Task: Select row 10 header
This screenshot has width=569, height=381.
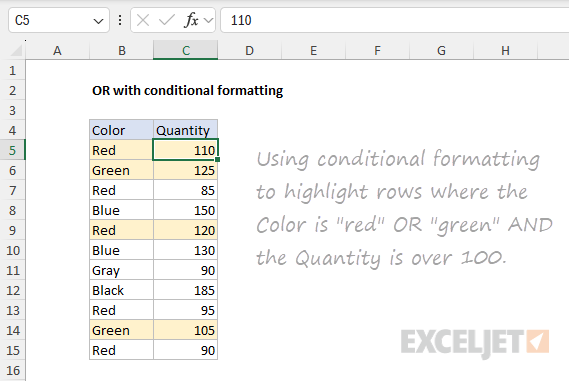Action: tap(13, 250)
